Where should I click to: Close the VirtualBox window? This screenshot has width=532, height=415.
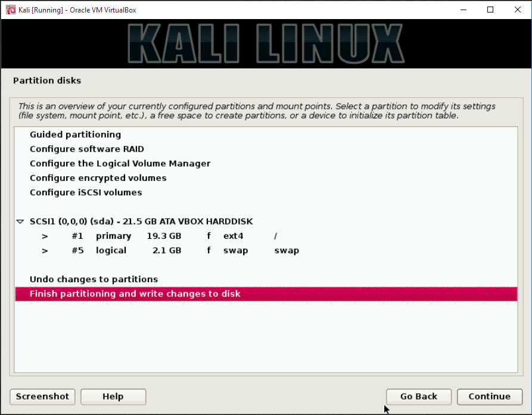[518, 10]
